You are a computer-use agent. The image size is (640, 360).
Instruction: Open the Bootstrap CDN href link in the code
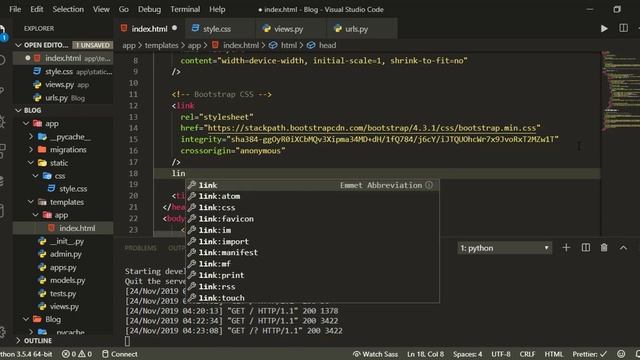[371, 128]
